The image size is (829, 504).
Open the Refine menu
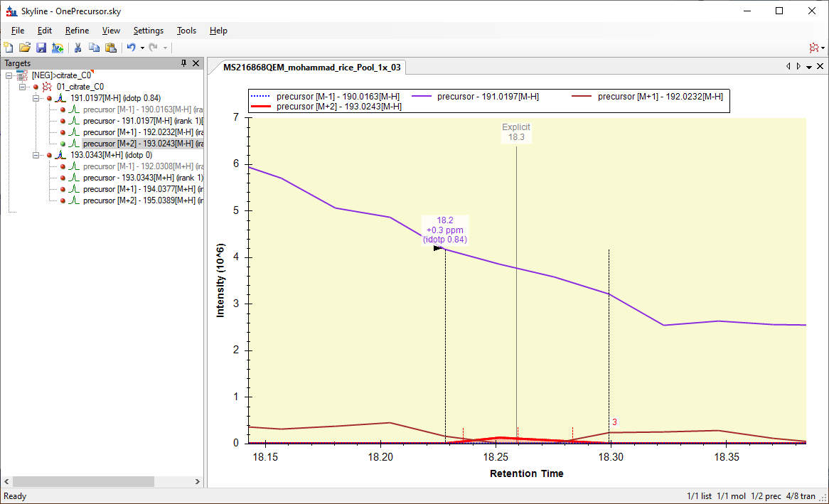click(77, 31)
